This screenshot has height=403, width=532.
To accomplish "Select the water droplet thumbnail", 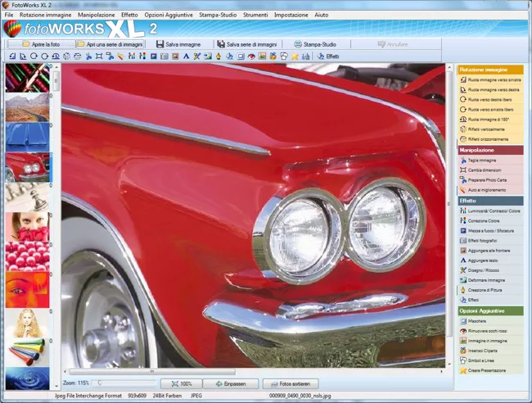I will tap(27, 378).
